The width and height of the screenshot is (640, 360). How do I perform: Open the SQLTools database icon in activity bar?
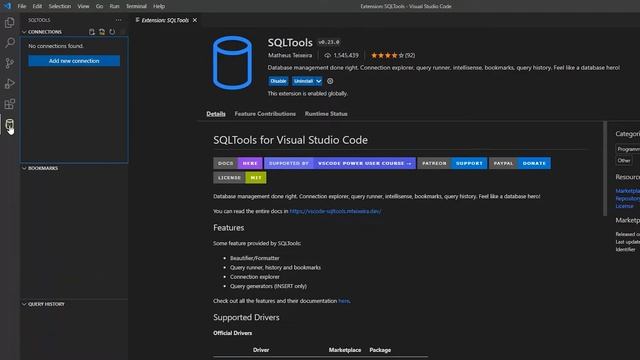[9, 124]
